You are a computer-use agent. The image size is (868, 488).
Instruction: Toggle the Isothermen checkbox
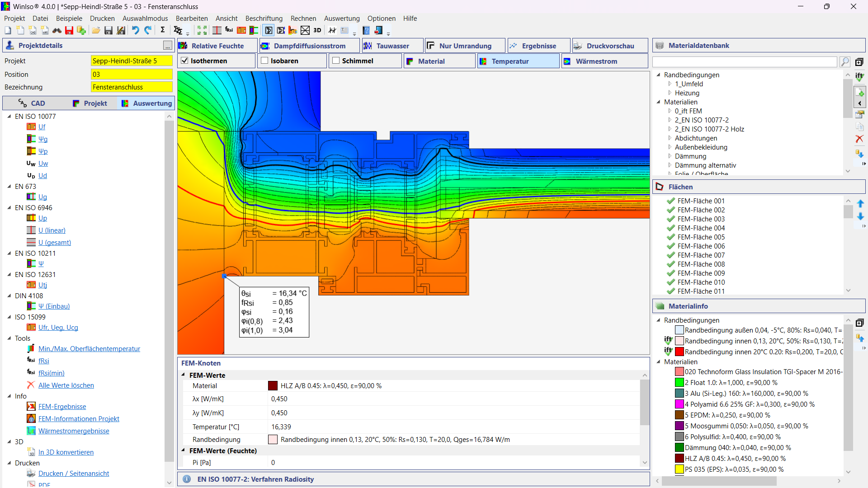point(184,61)
